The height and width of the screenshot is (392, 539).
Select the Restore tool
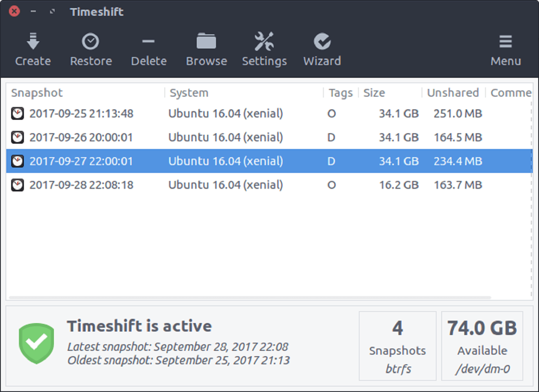91,48
